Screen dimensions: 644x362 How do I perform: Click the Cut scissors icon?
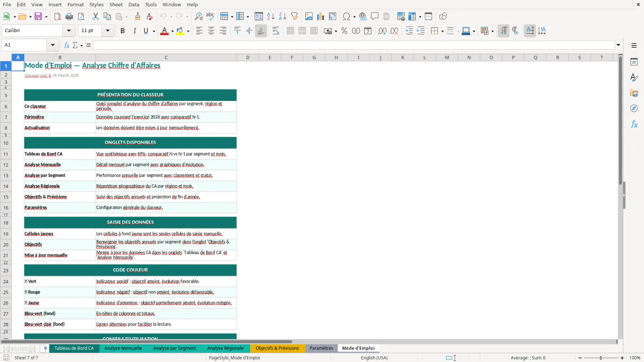click(96, 17)
